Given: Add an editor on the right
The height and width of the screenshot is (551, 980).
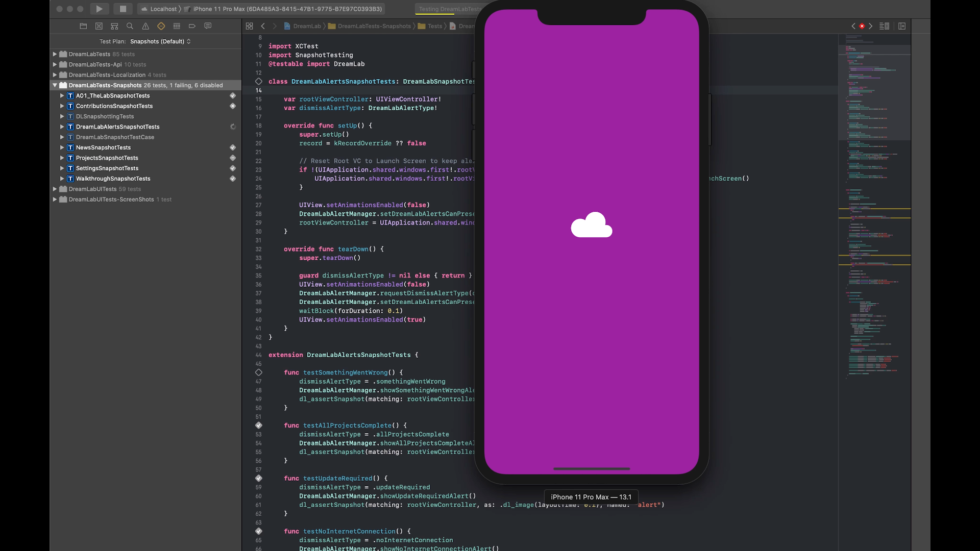Looking at the screenshot, I should coord(902,26).
